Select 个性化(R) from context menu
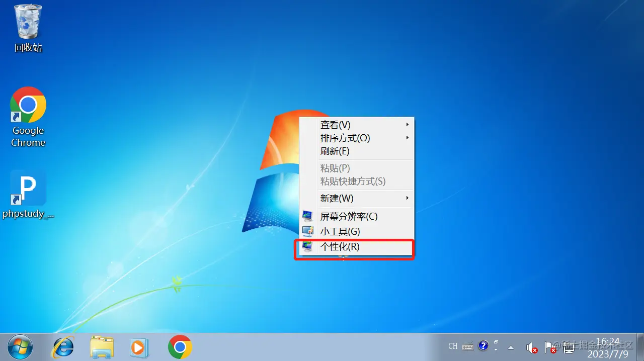Image resolution: width=644 pixels, height=361 pixels. click(357, 247)
